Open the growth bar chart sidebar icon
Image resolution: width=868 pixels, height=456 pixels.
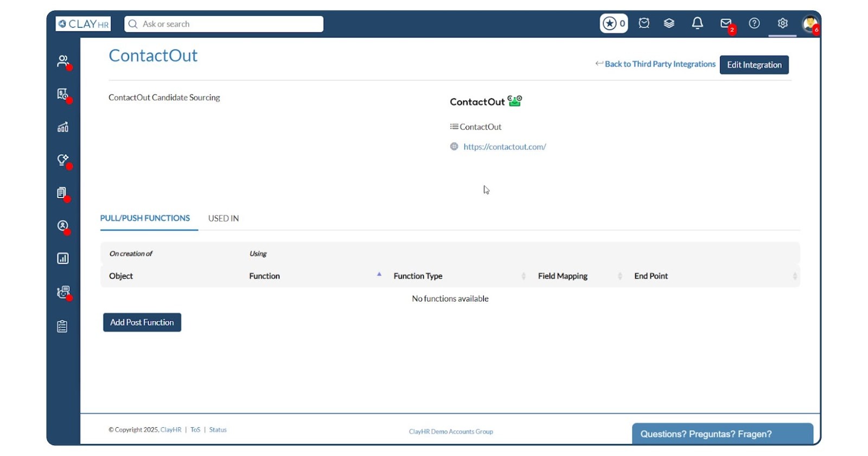(63, 127)
